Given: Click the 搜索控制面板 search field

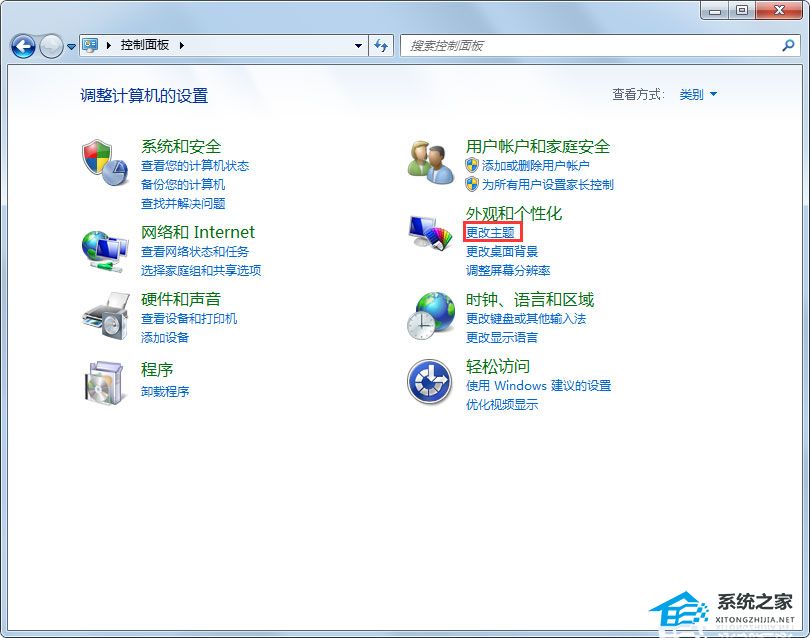Looking at the screenshot, I should (x=598, y=45).
